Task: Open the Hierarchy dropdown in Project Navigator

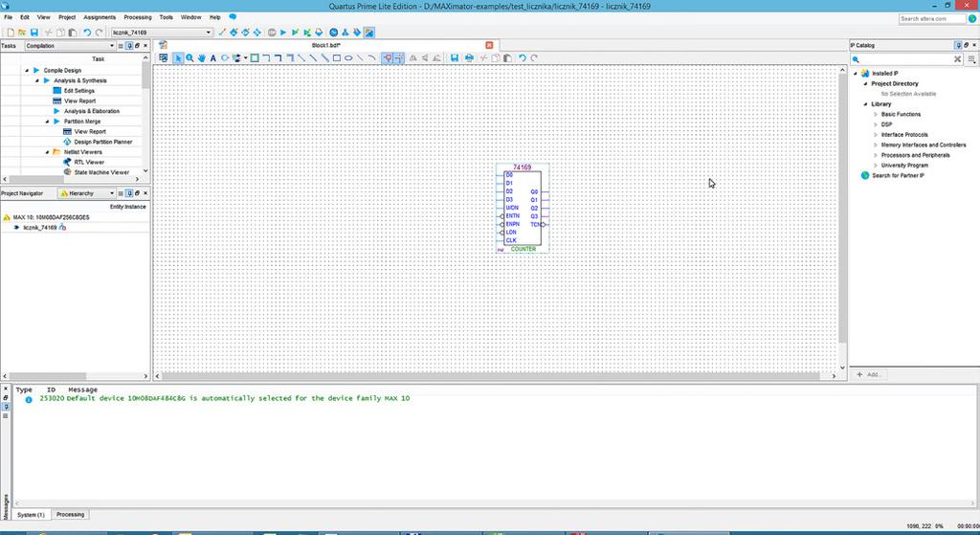Action: (87, 193)
